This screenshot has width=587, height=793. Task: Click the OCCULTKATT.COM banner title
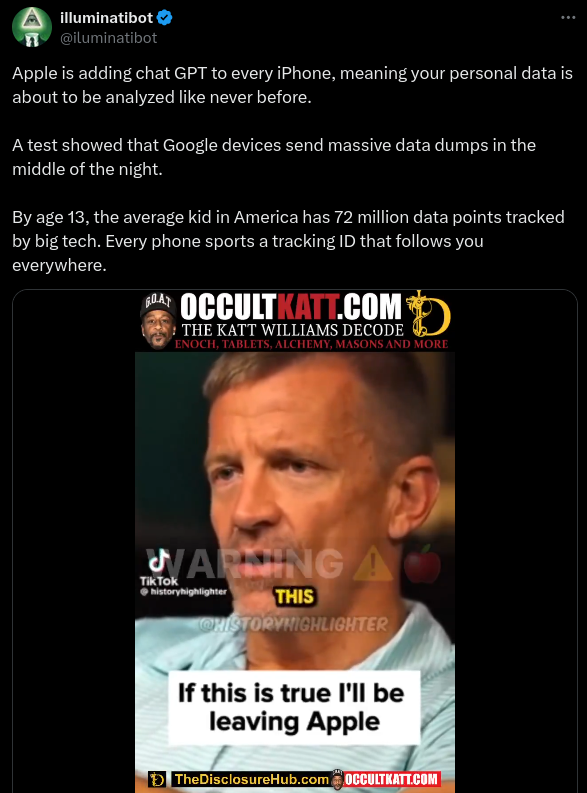(291, 306)
